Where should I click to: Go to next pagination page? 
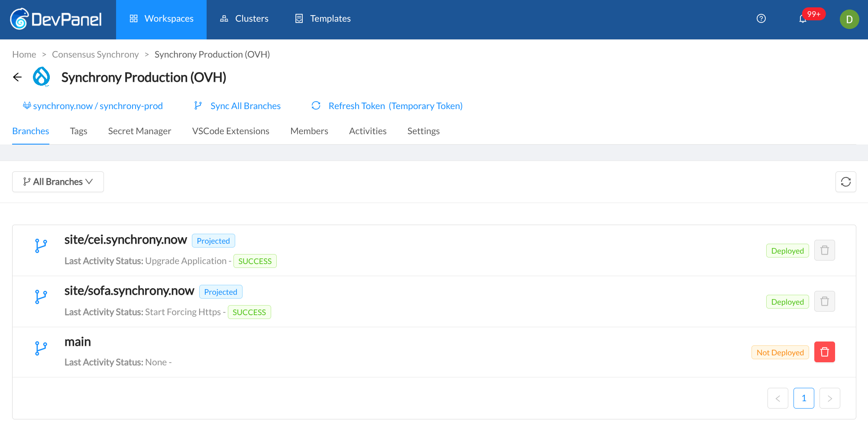click(x=829, y=398)
